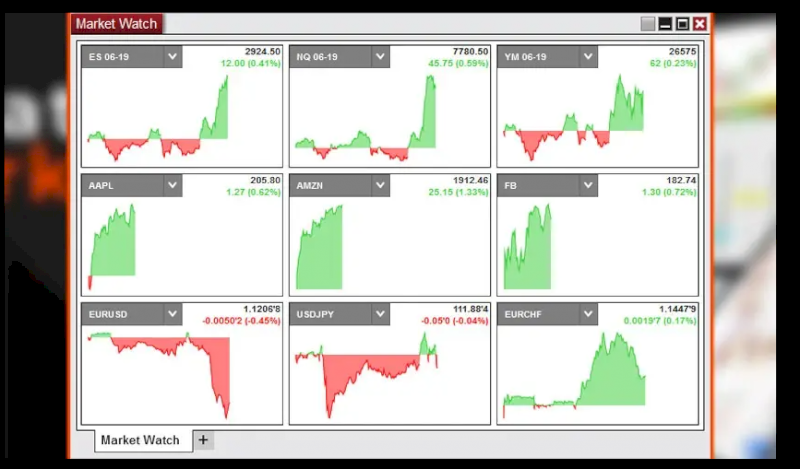Open the YM 06-19 instrument dropdown arrow
Image resolution: width=800 pixels, height=469 pixels.
[x=588, y=57]
